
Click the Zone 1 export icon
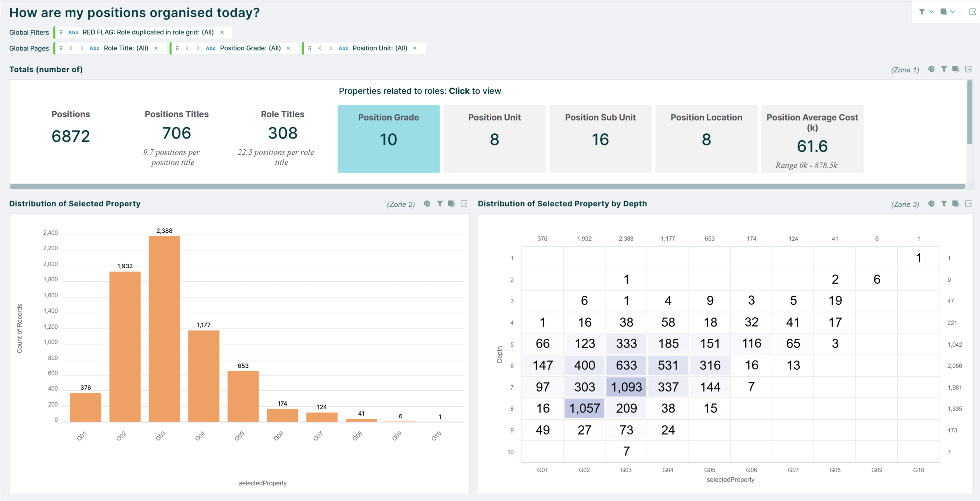click(x=969, y=69)
